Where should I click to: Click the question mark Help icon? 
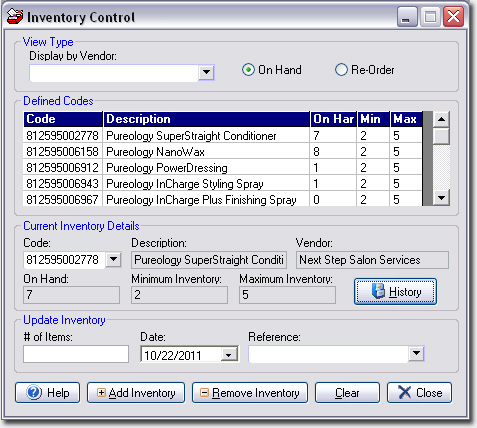pyautogui.click(x=34, y=392)
